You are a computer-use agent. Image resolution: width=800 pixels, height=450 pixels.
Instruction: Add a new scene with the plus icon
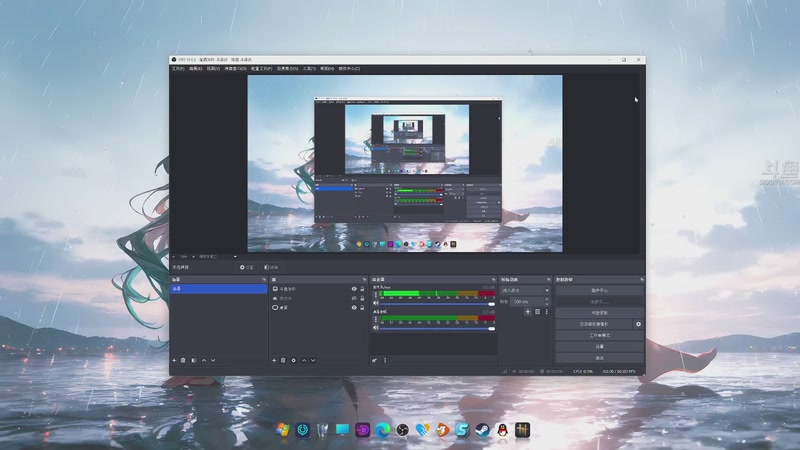point(174,360)
